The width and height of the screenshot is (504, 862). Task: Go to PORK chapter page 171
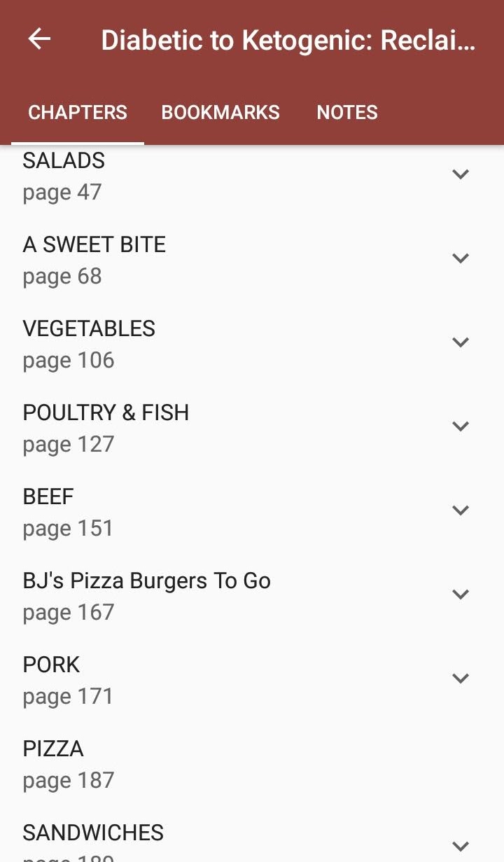tap(68, 679)
